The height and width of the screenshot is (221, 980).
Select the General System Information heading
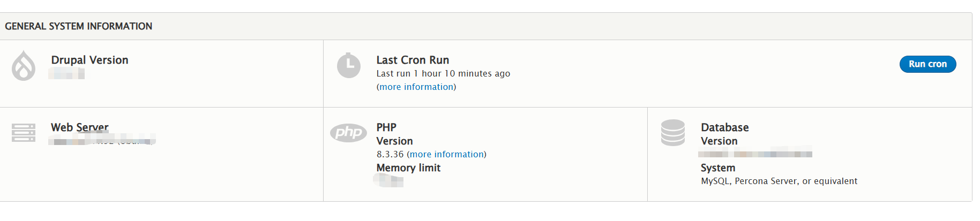coord(79,26)
